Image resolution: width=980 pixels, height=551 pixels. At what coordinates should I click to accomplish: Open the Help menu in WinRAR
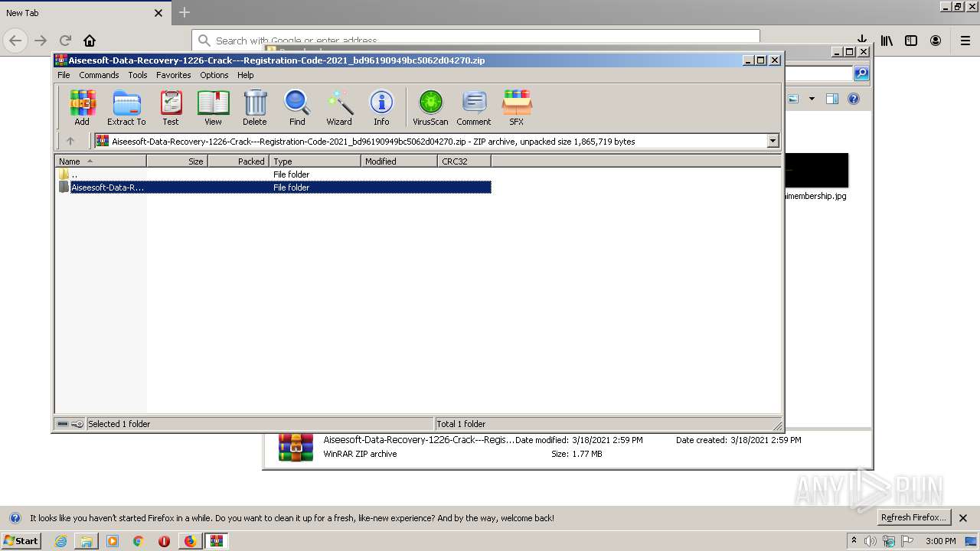point(245,75)
